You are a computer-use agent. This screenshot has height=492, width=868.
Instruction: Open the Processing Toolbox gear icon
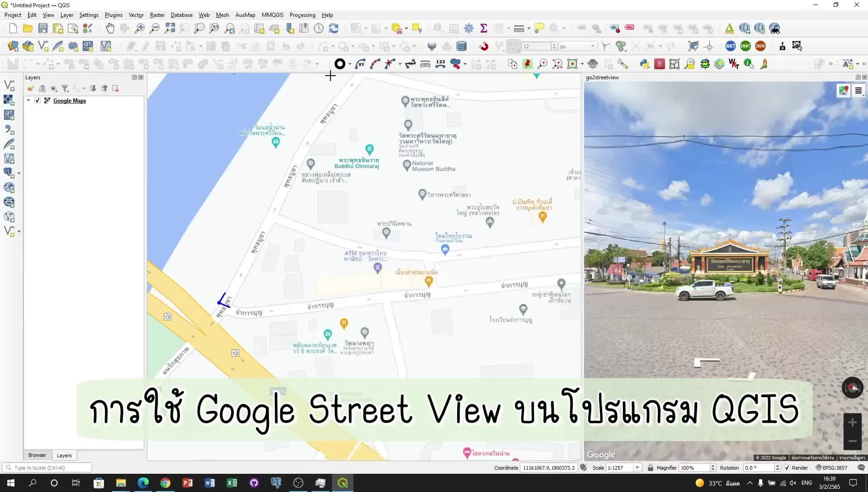[x=469, y=28]
